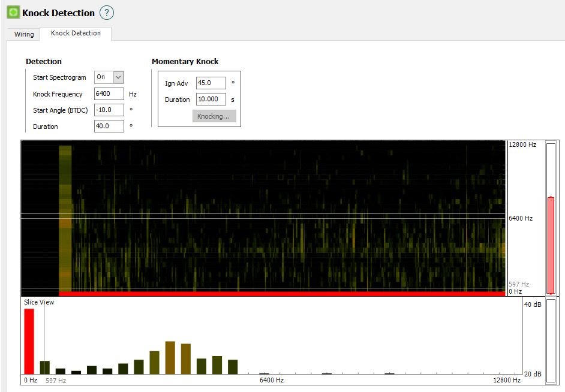Click the 6400 Hz label under Slice View
Image resolution: width=565 pixels, height=392 pixels.
click(272, 380)
